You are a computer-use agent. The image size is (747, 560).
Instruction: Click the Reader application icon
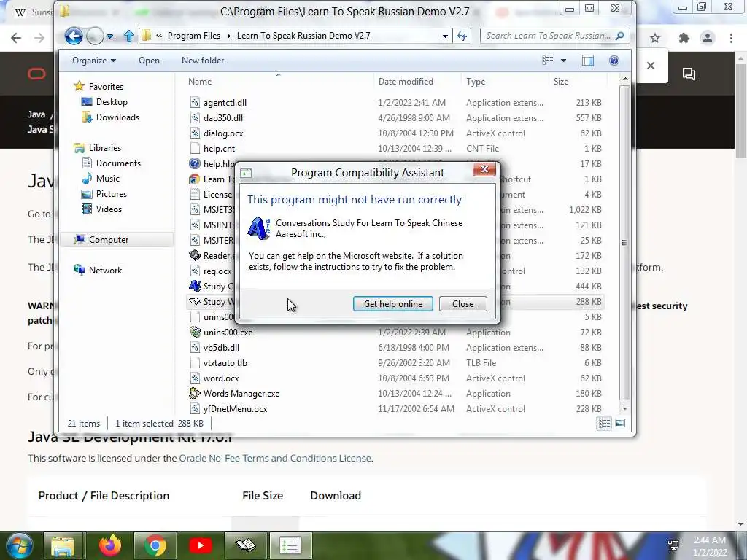coord(194,255)
